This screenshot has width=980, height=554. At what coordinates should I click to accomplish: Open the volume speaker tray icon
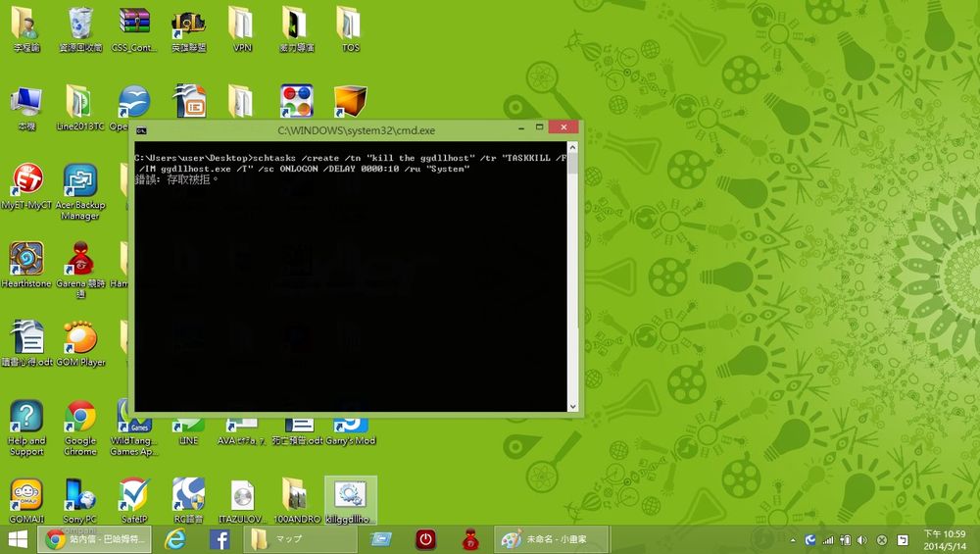[862, 540]
